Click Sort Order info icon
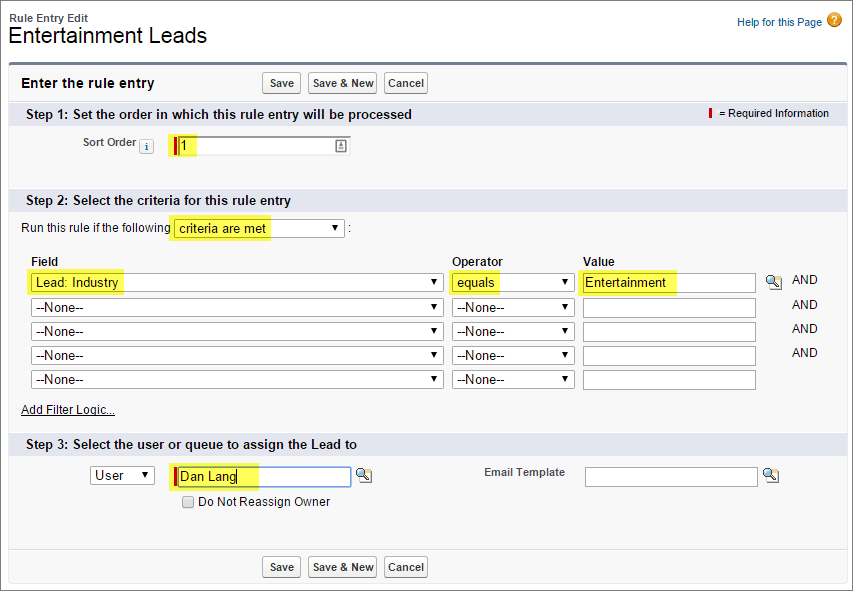Screen dimensions: 853x591 (x=146, y=146)
